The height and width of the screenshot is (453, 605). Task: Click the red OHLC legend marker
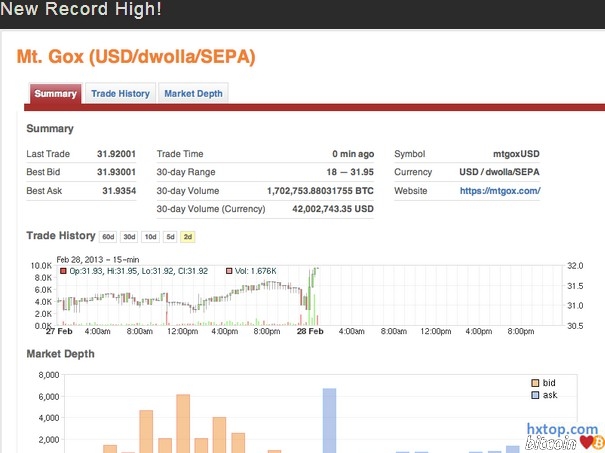tap(62, 271)
